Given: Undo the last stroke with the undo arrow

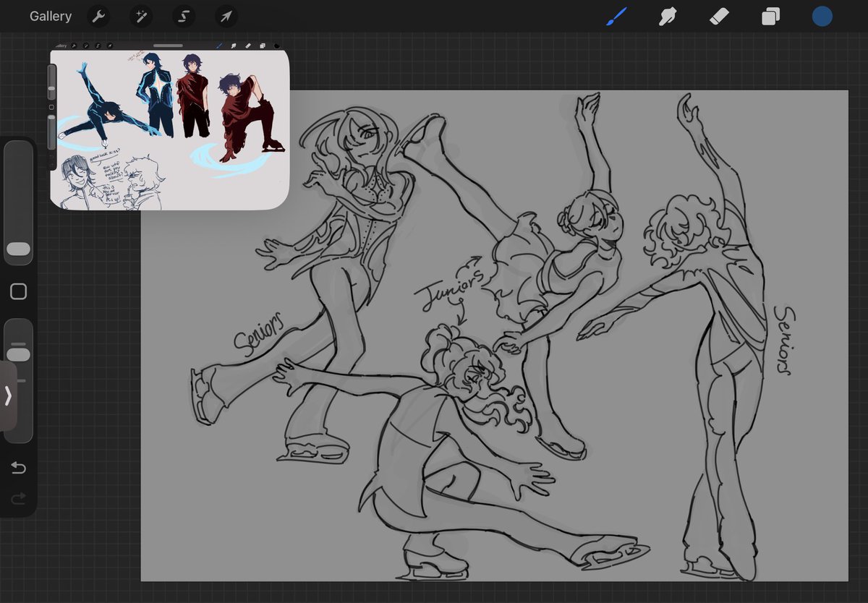Looking at the screenshot, I should 18,468.
